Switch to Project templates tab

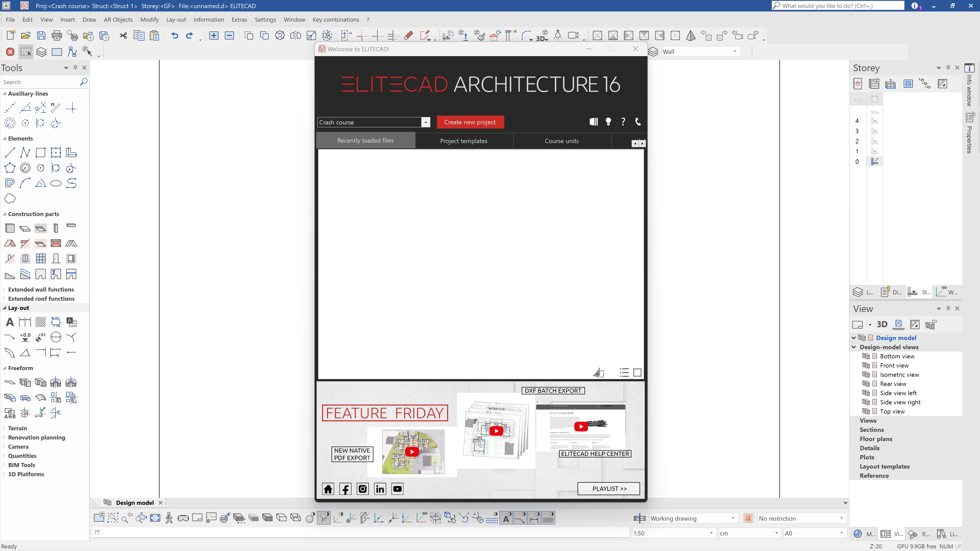(464, 141)
